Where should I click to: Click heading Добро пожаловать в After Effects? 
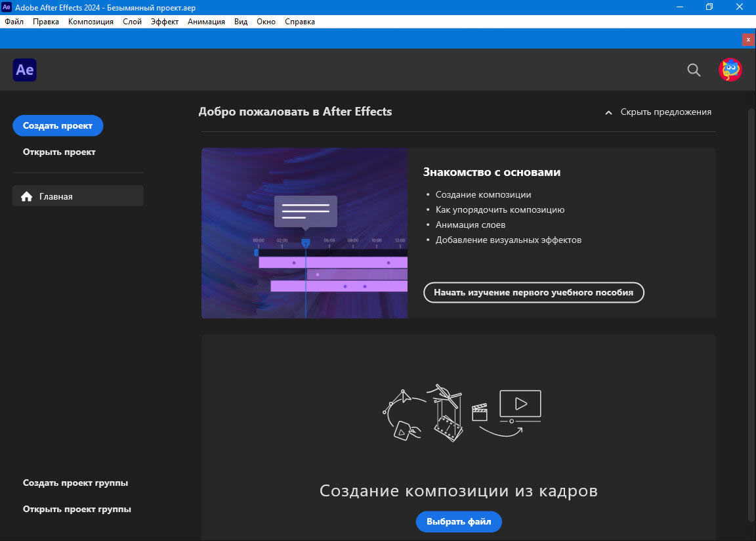coord(295,112)
